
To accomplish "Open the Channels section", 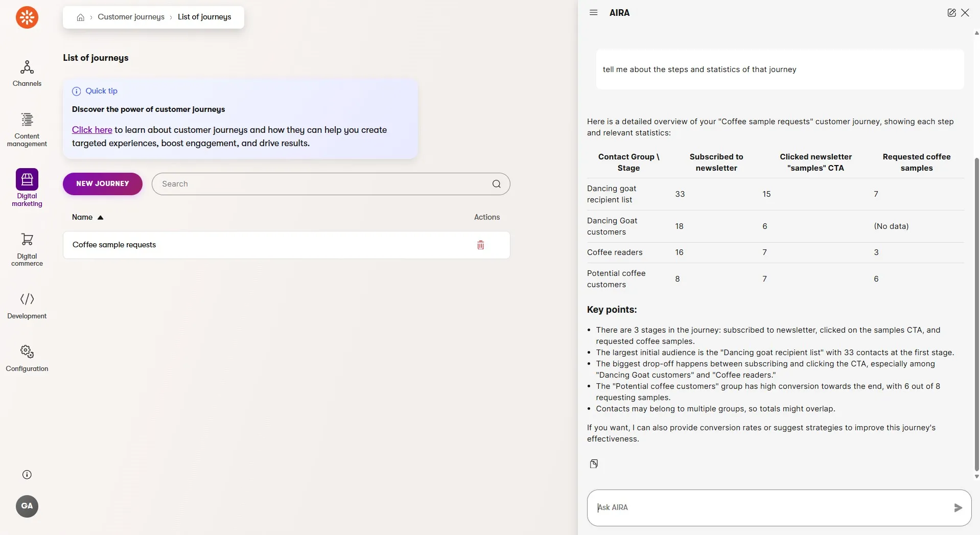I will tap(27, 73).
